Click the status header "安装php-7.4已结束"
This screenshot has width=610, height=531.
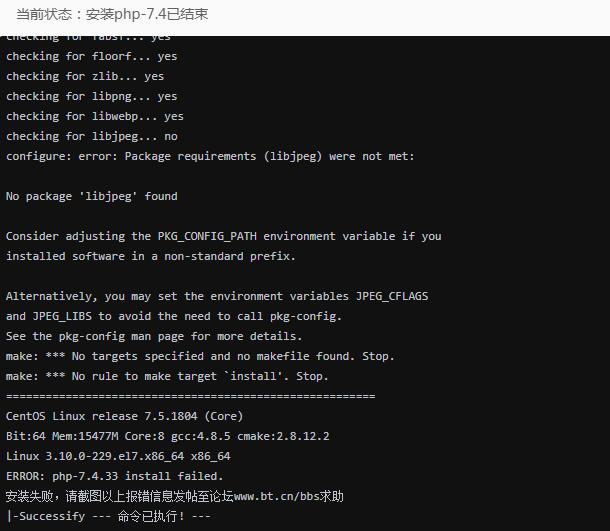113,16
